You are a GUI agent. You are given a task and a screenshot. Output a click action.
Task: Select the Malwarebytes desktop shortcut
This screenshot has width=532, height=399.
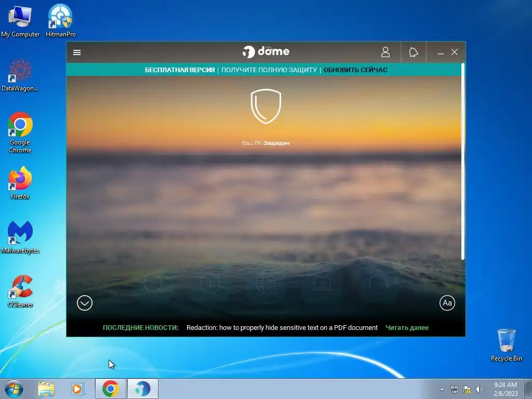coord(20,237)
